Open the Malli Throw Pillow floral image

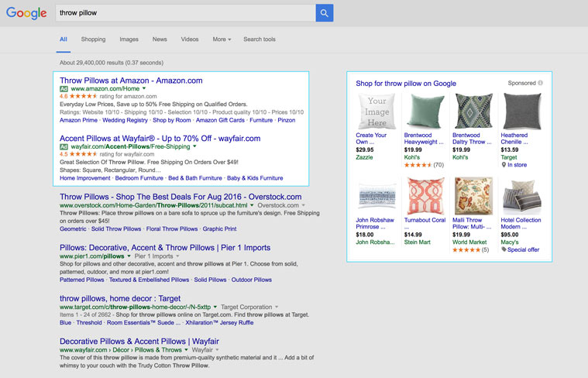(473, 196)
